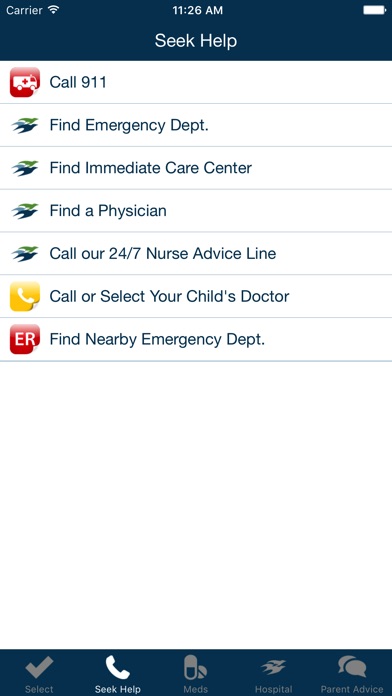Tap the logo beside Nurse Advice Line
The width and height of the screenshot is (392, 696).
[25, 253]
